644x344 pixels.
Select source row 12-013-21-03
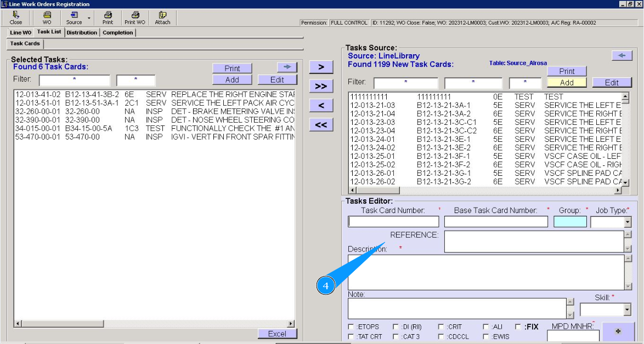tap(485, 105)
